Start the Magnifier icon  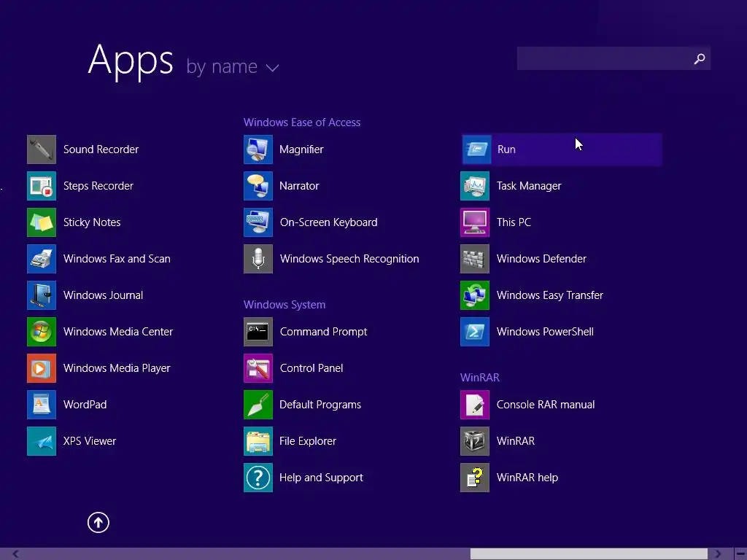258,149
